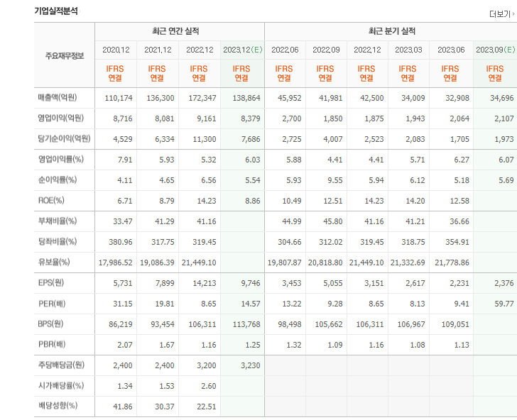This screenshot has width=517, height=420.
Task: Click ROE value 8.86
Action: pos(253,201)
